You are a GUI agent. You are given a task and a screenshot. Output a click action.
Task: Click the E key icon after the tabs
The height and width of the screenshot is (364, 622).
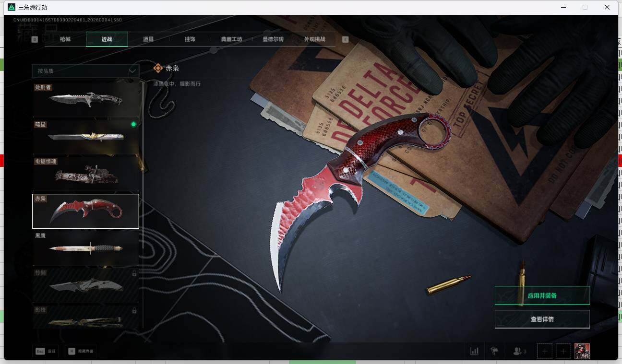[345, 39]
